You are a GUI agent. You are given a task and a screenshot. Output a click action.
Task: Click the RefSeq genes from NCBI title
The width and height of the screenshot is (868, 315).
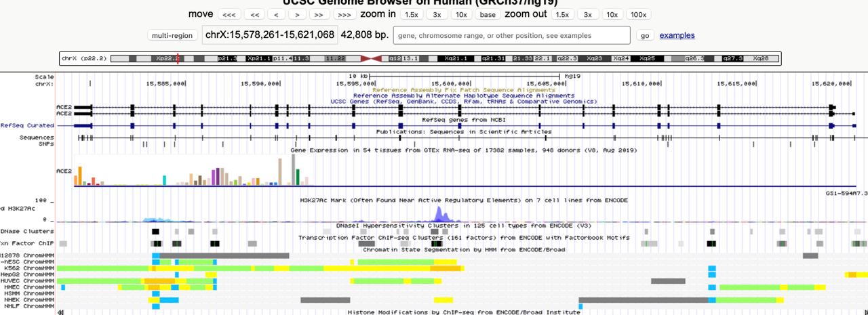pos(464,119)
